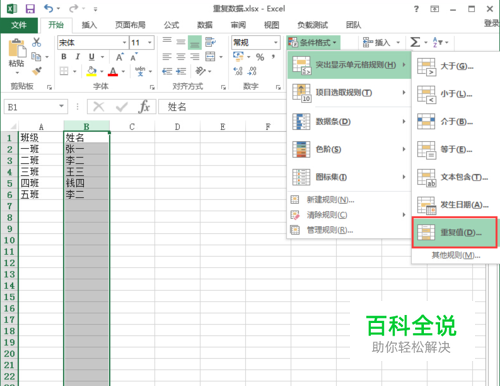Apply percent style with % button
The width and height of the screenshot is (500, 386).
[x=260, y=57]
